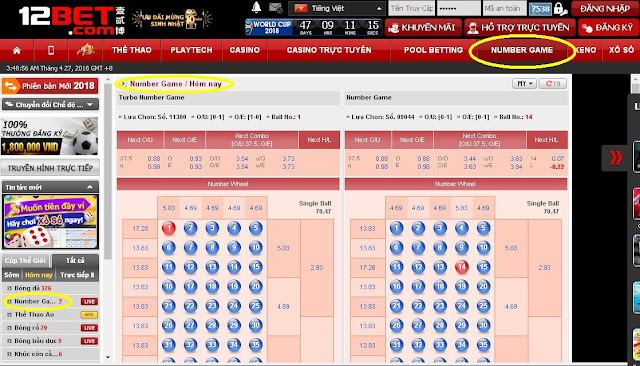640x366 pixels.
Task: Click ĐĂNG KÝ register button
Action: (x=608, y=28)
